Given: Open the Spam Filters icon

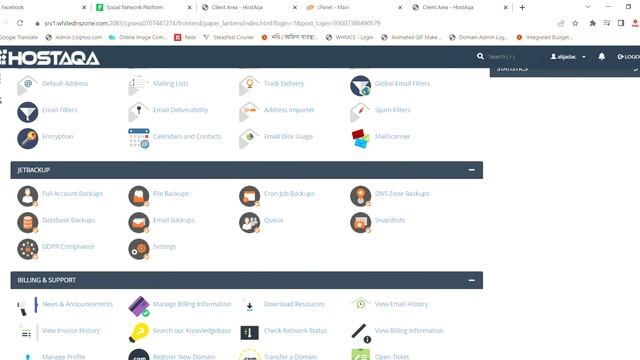Looking at the screenshot, I should point(360,112).
